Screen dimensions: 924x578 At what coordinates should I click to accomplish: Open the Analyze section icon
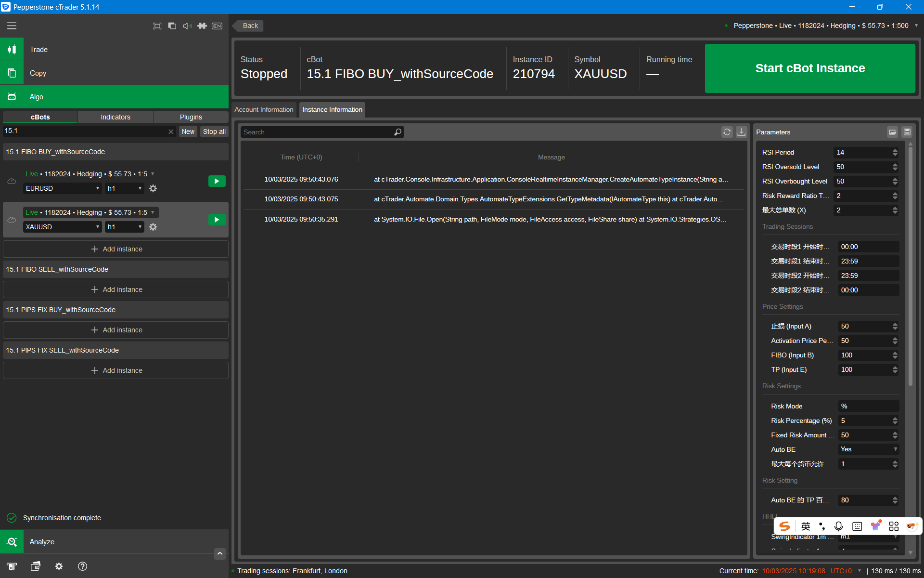(x=12, y=542)
